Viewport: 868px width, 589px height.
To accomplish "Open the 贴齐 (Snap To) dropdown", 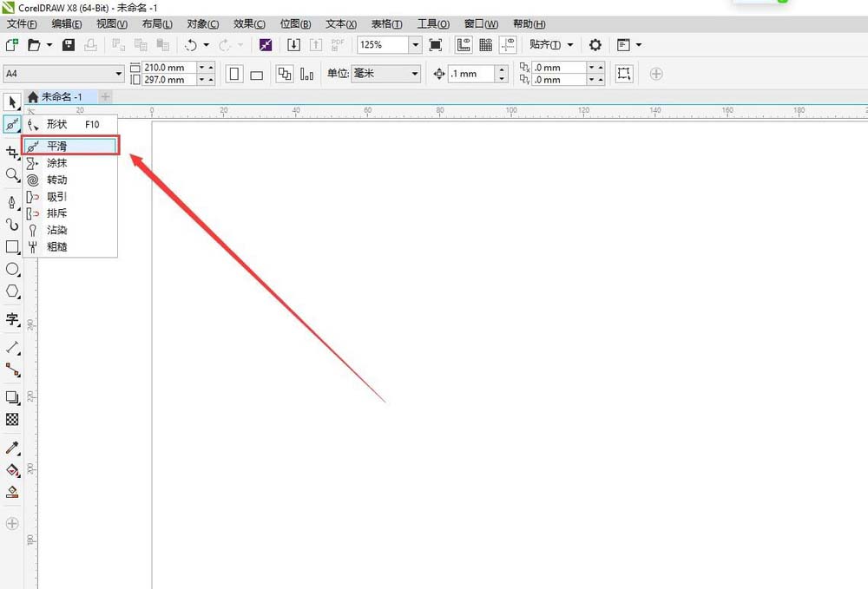I will pyautogui.click(x=551, y=45).
